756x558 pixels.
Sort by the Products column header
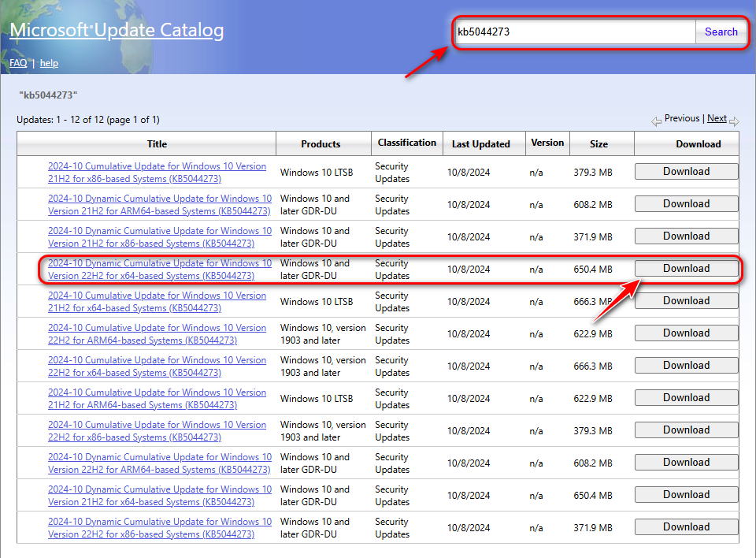[321, 144]
